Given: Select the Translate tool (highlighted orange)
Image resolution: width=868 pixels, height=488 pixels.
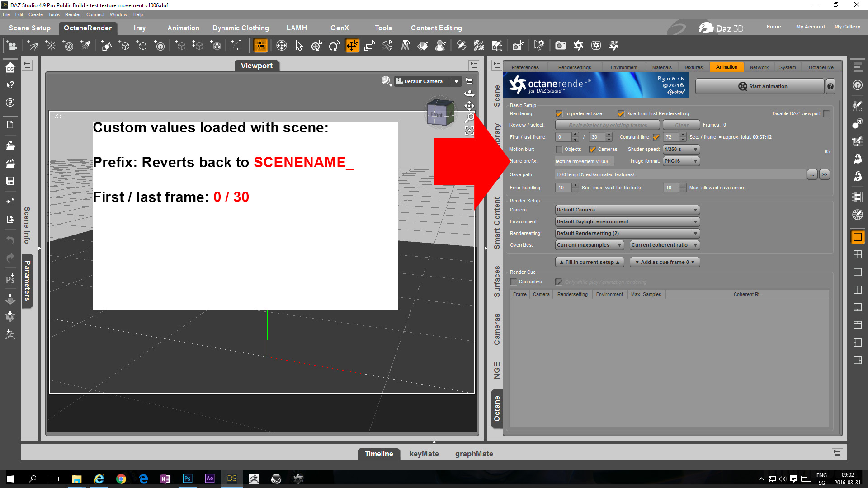Looking at the screenshot, I should (352, 45).
